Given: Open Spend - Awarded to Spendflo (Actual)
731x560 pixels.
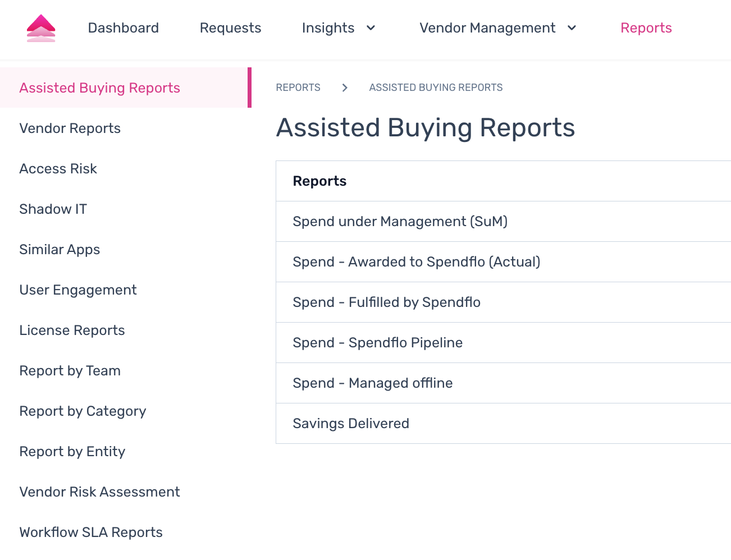Looking at the screenshot, I should point(504,262).
